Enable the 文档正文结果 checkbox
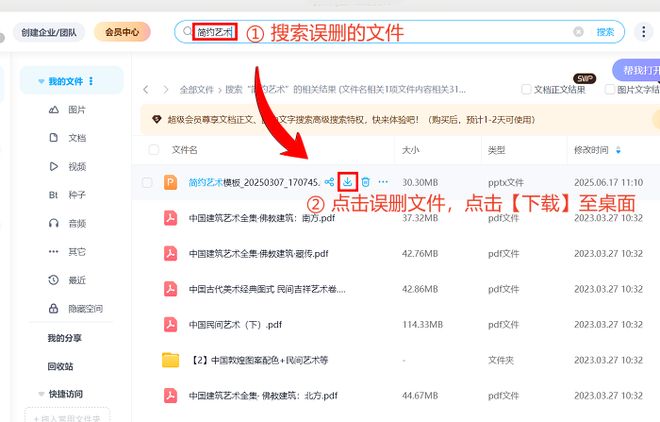 click(x=526, y=89)
